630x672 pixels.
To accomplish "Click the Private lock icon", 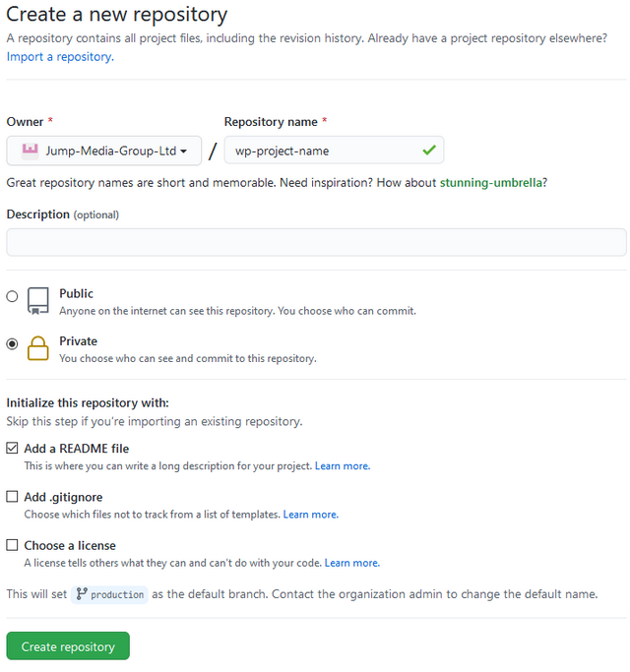I will (38, 348).
